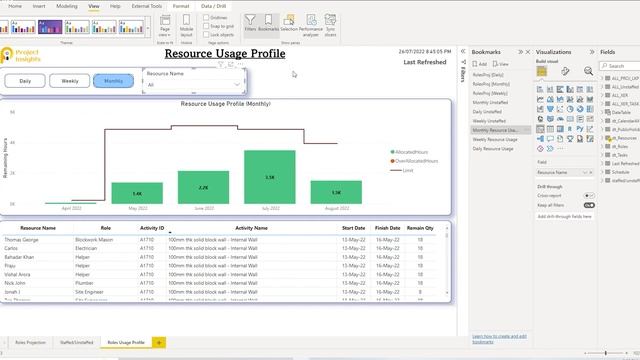The width and height of the screenshot is (640, 360).
Task: Expand the dt_Resources table in Fields
Action: tap(602, 138)
